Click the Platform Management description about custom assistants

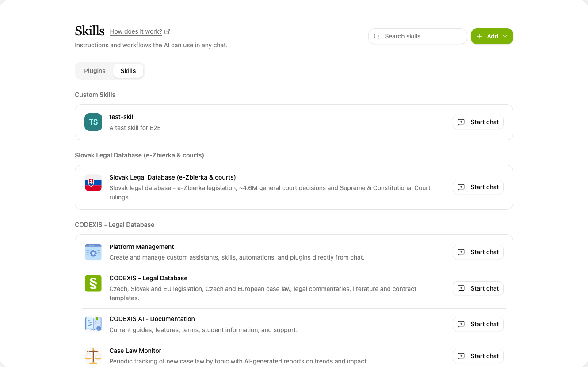click(x=237, y=257)
